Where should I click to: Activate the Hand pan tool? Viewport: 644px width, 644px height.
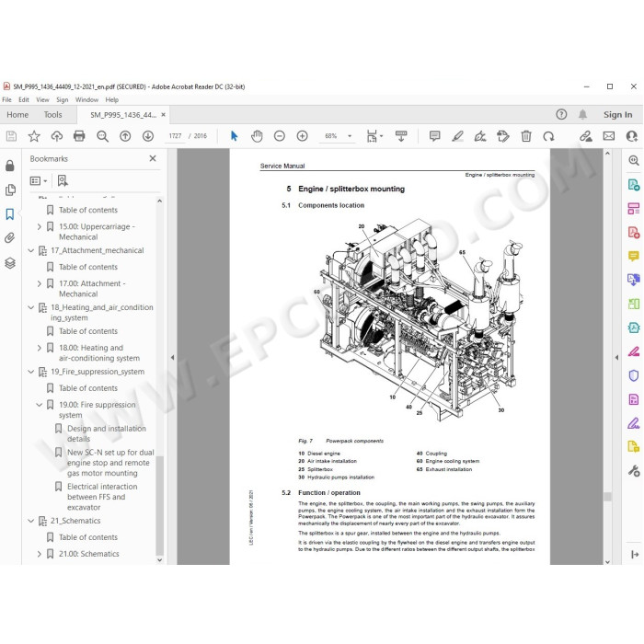pyautogui.click(x=257, y=136)
